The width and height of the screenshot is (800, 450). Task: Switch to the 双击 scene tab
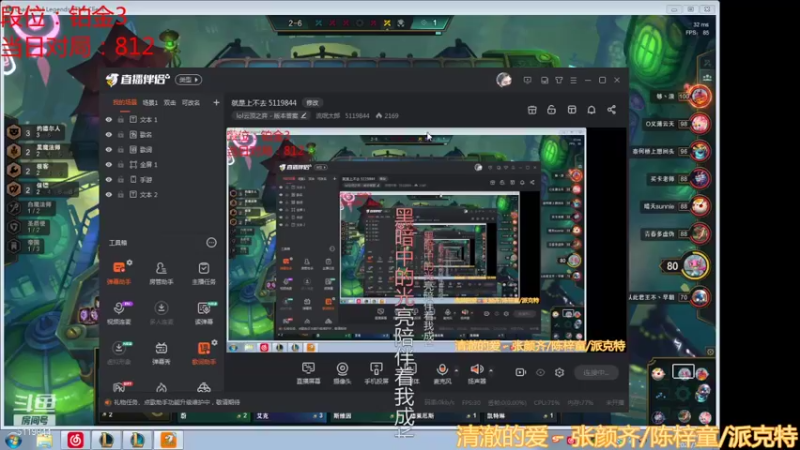point(170,103)
